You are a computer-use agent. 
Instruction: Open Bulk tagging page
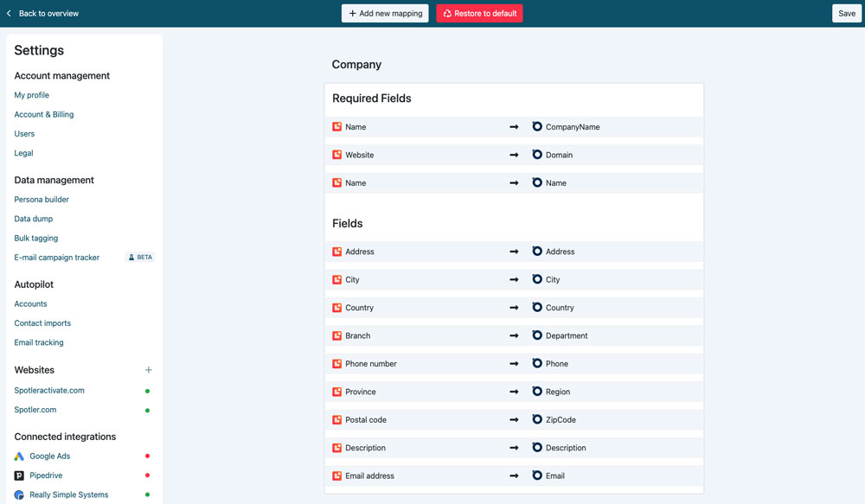[x=35, y=239]
